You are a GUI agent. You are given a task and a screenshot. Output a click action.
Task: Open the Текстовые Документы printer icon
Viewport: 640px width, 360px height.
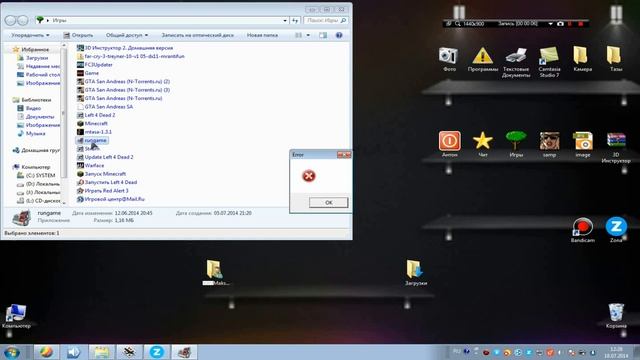coord(516,62)
